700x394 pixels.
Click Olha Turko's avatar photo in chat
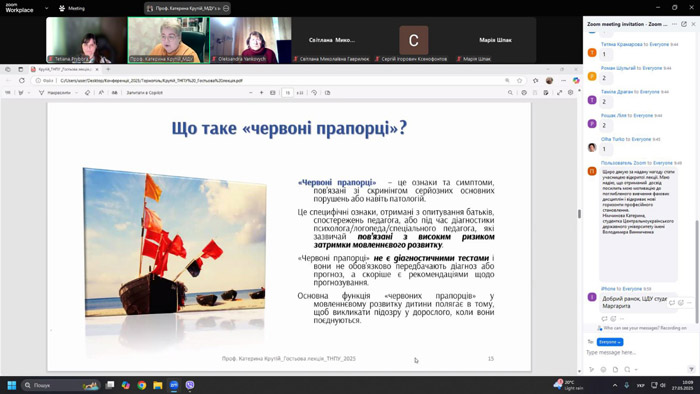[x=592, y=148]
